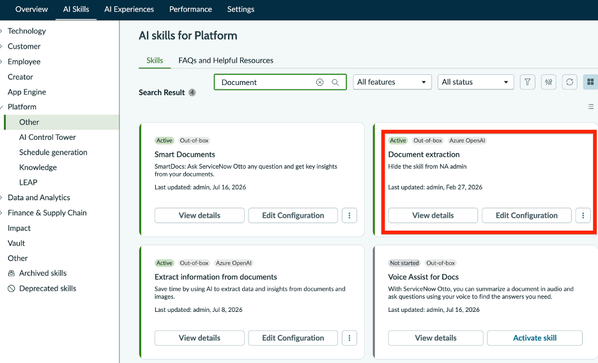The height and width of the screenshot is (363, 598).
Task: Expand Finance & Supply Chain node
Action: tap(2, 213)
